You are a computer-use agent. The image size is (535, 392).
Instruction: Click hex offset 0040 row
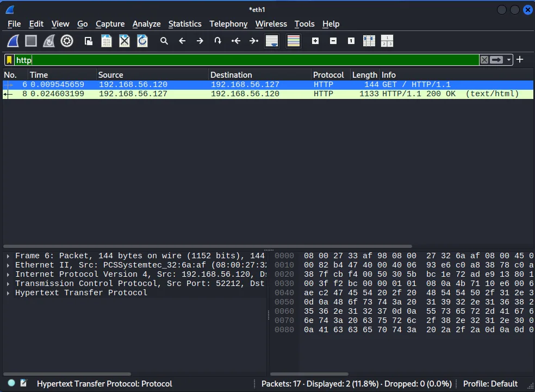pos(284,293)
